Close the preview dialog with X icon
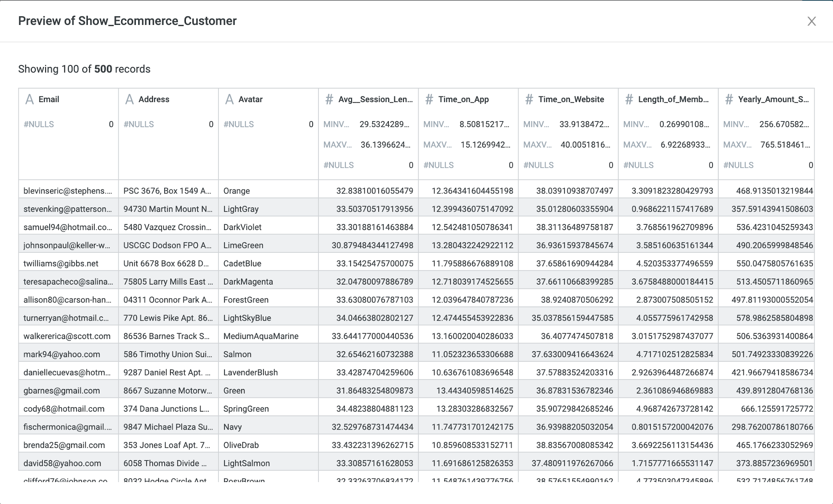This screenshot has height=504, width=833. point(811,21)
